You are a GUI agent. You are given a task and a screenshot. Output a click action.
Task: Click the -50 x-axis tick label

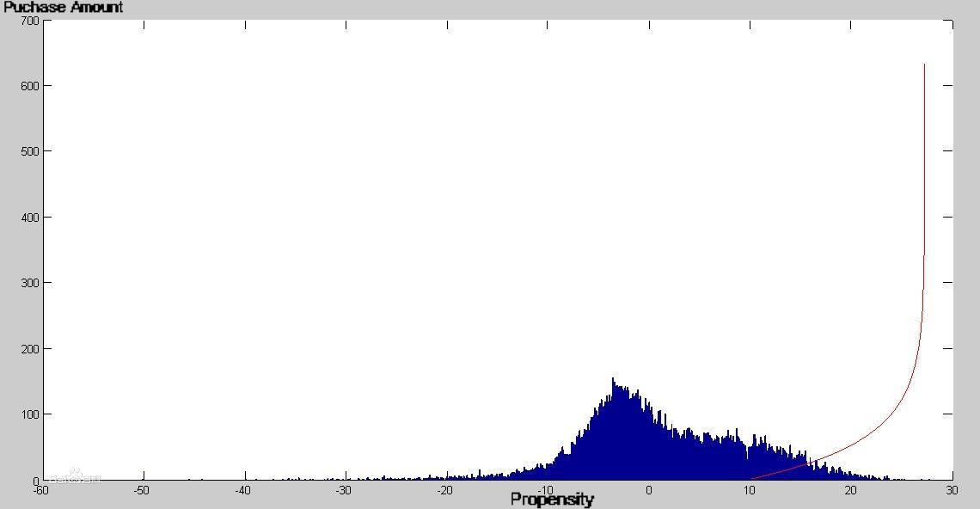142,491
